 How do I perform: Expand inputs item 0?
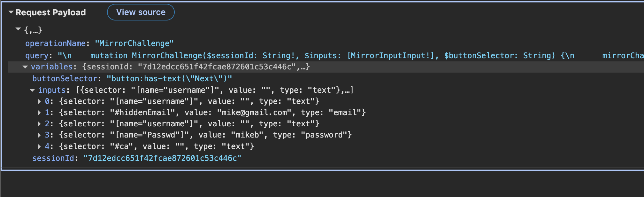tap(39, 101)
